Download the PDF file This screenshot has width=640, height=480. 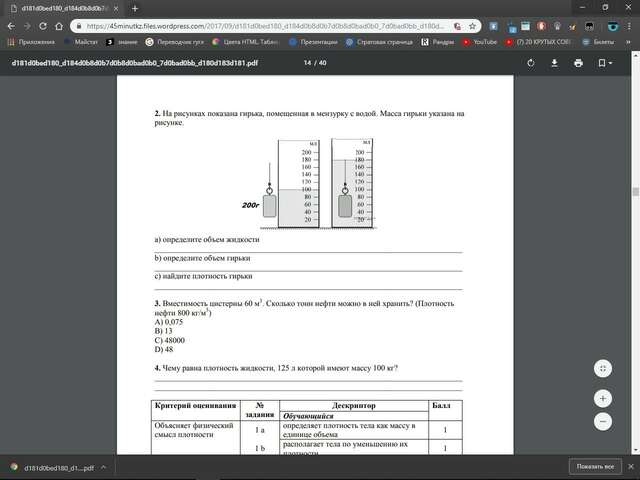554,63
